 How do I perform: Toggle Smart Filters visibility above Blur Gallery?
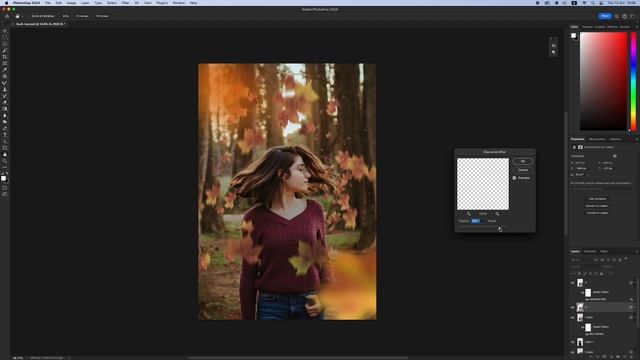[582, 327]
